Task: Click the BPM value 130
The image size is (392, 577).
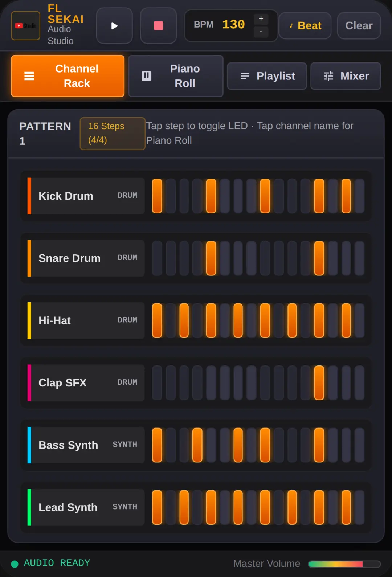Action: pos(233,25)
